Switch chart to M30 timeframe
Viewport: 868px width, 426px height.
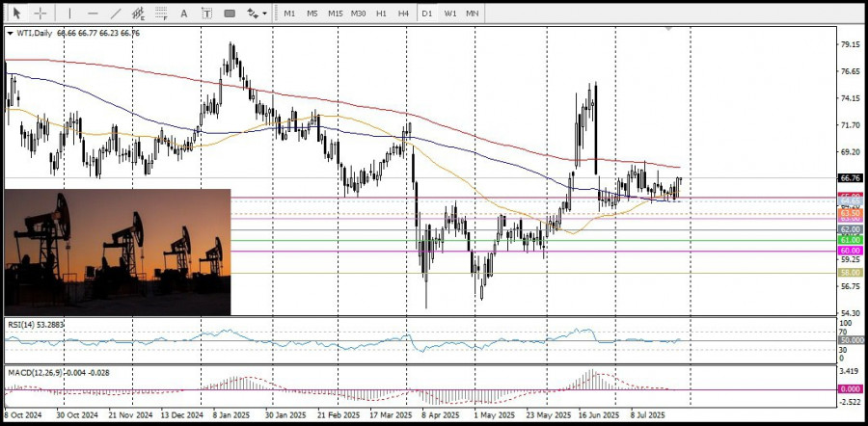coord(358,13)
